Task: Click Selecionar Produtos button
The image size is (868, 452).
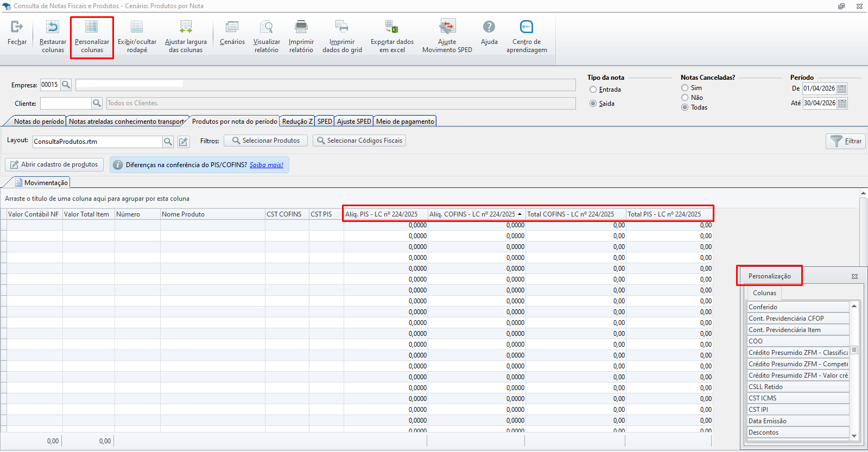Action: click(x=266, y=141)
